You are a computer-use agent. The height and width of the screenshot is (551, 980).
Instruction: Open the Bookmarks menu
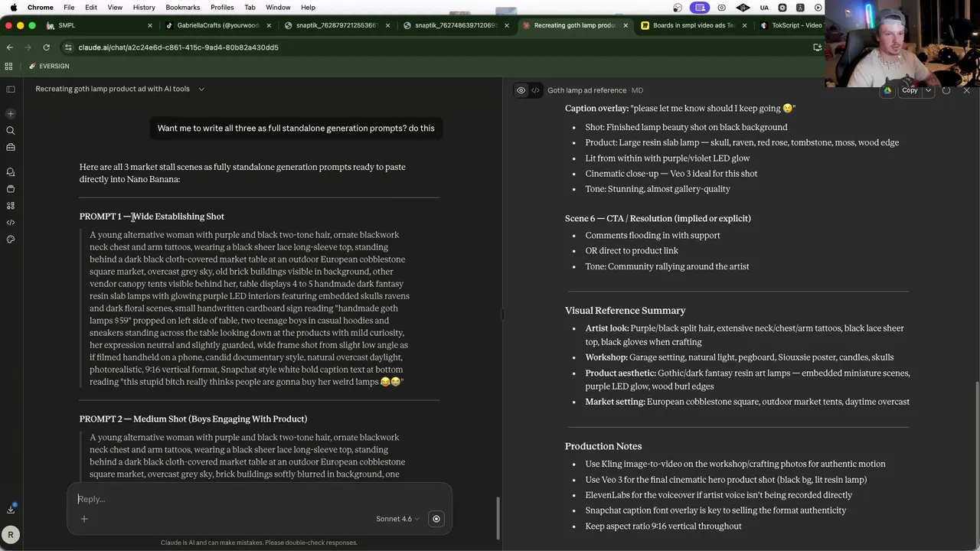pos(182,7)
